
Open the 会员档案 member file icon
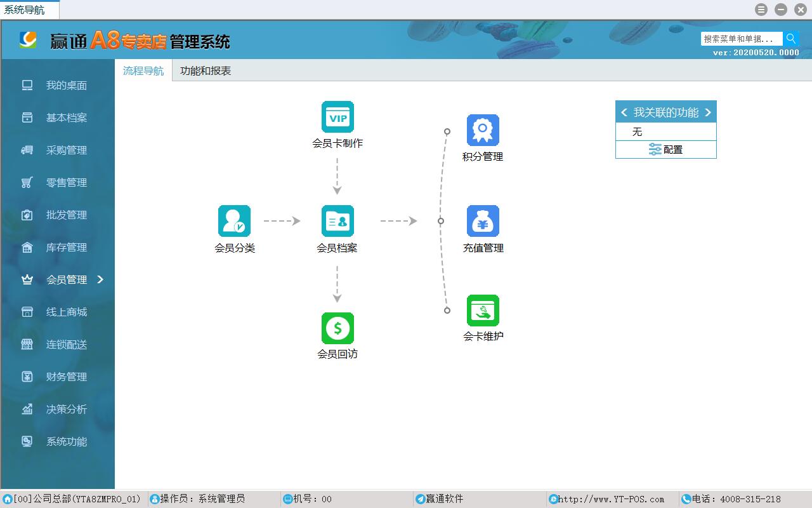(337, 221)
